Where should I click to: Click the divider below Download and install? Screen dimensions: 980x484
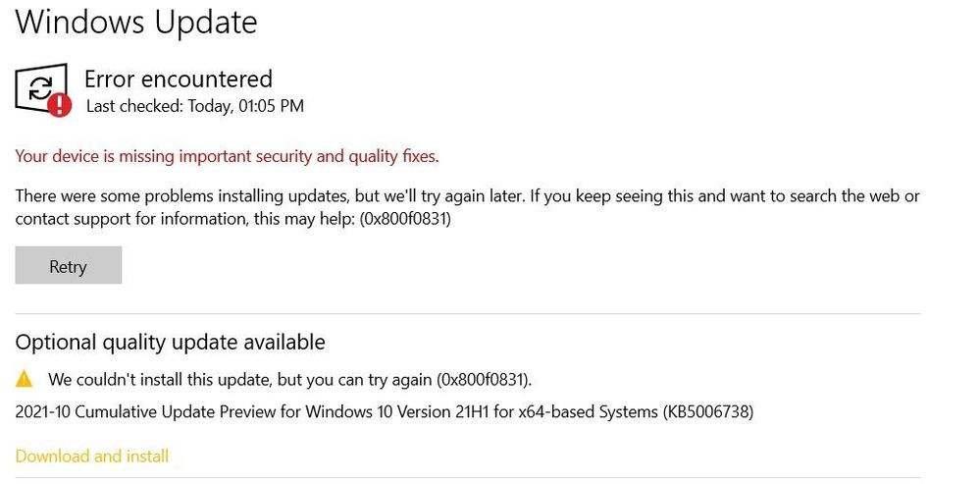click(x=467, y=478)
